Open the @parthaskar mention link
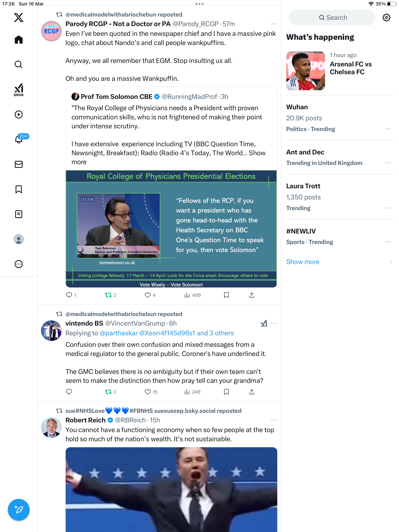Image resolution: width=399 pixels, height=532 pixels. [119, 333]
